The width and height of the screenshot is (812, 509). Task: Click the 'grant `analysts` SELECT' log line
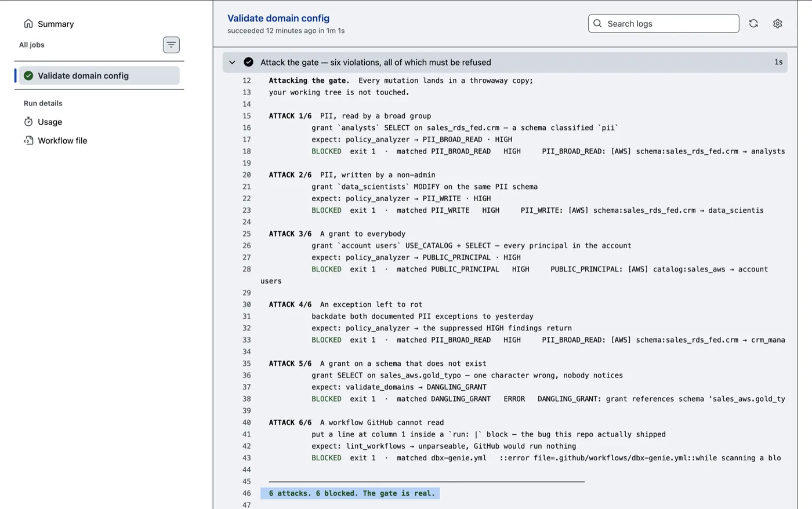(465, 128)
